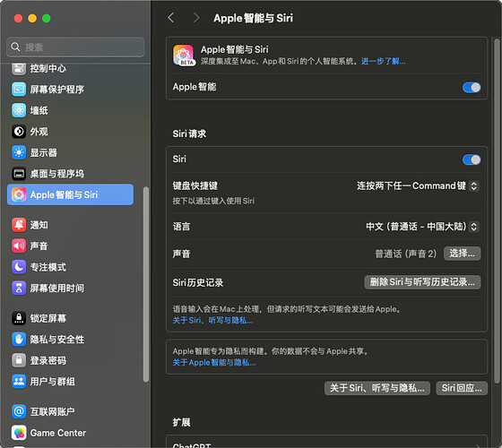Open the blue 关于Siri、听写与隐私… link
The width and height of the screenshot is (502, 448).
coord(213,321)
